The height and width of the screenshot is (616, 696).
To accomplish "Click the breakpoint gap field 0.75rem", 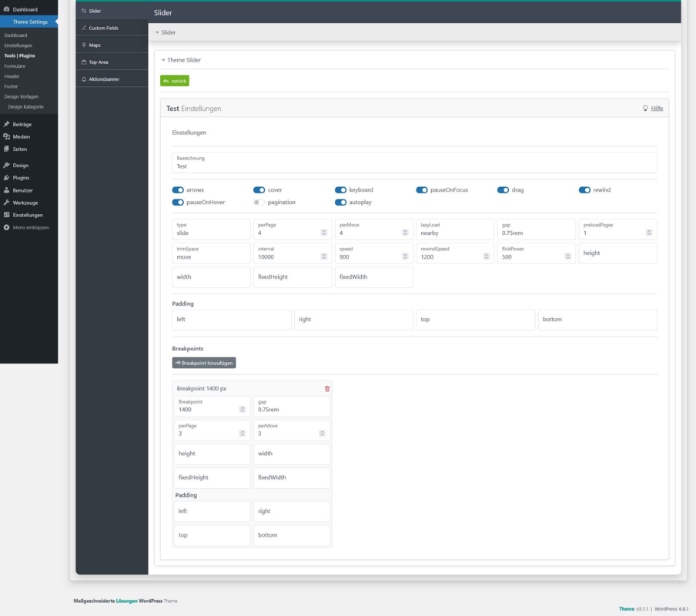I will [x=292, y=406].
